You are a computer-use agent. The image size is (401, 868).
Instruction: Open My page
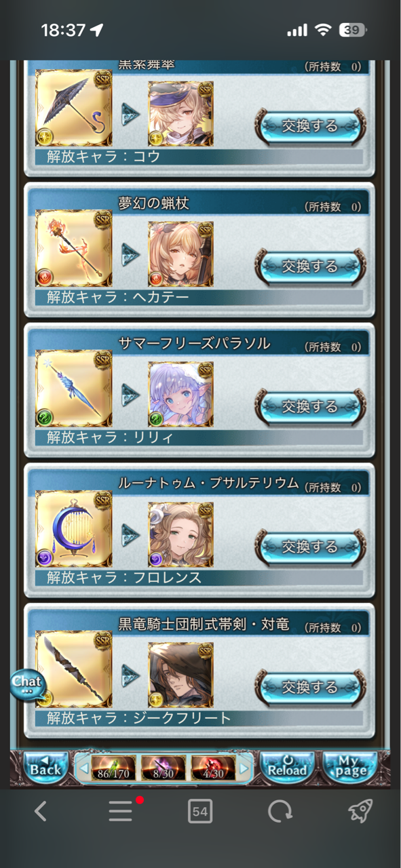(x=350, y=768)
